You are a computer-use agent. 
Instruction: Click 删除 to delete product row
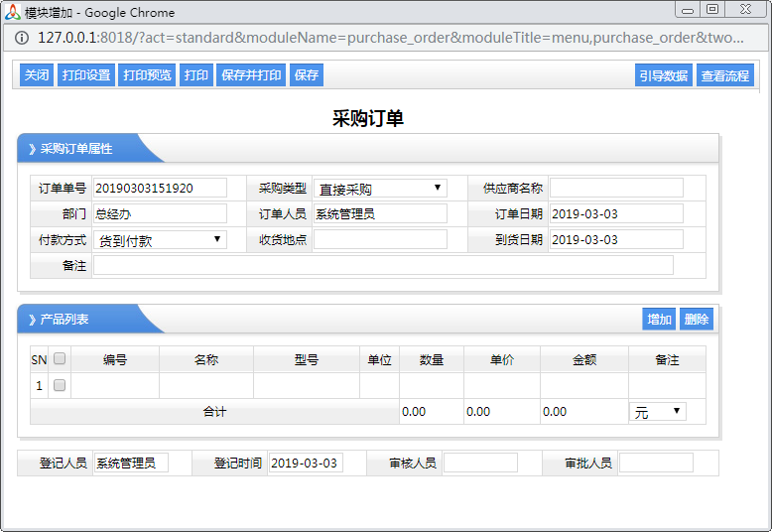pos(697,319)
